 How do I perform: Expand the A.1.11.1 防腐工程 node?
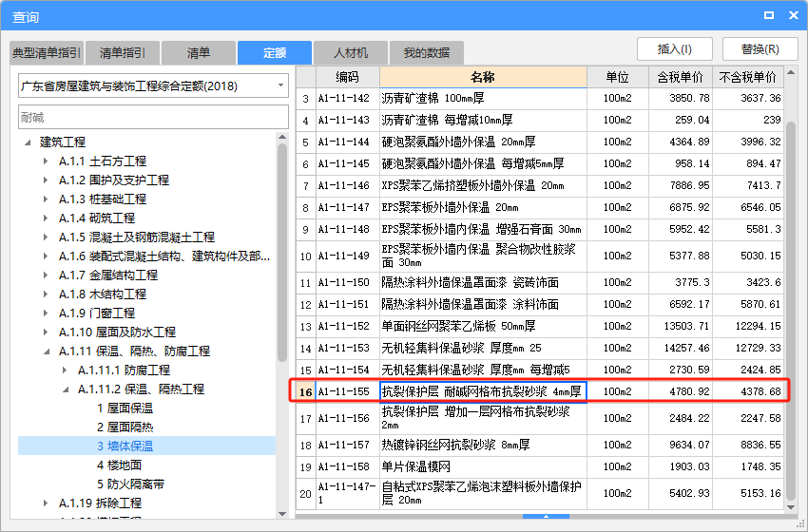pos(65,370)
